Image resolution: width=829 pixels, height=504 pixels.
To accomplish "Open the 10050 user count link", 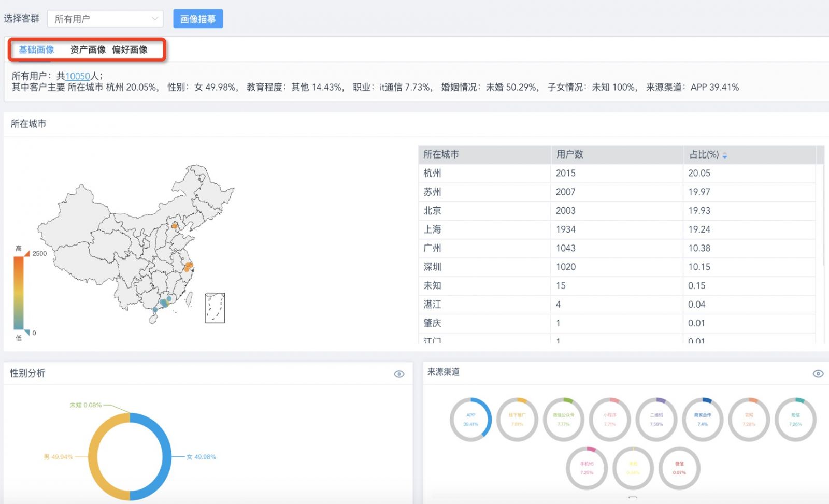I will point(78,76).
